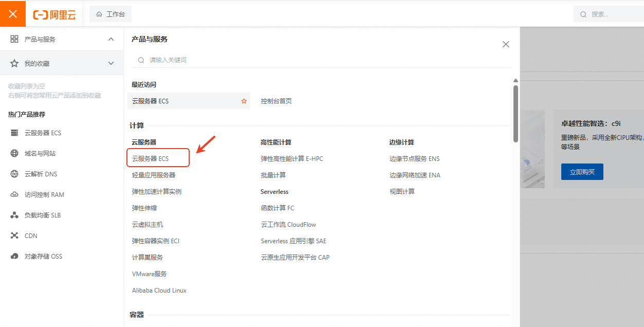Click the 边缘计算 subheading
644x327 pixels.
402,142
